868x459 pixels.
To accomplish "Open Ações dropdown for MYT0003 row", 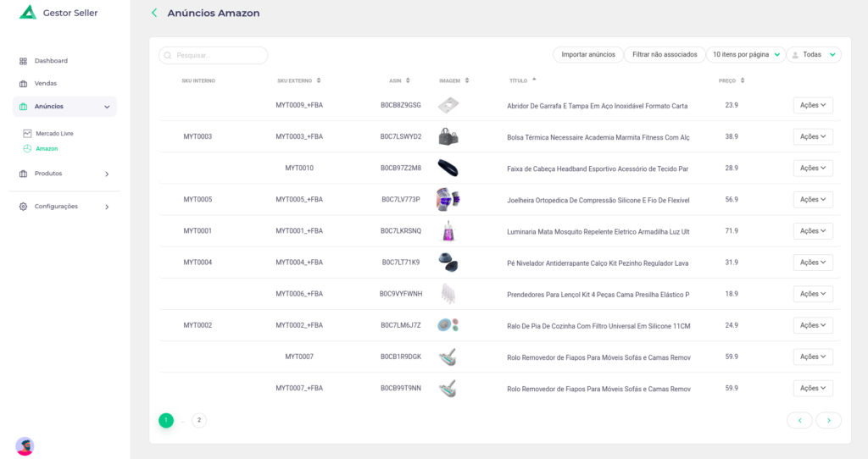I will [812, 136].
